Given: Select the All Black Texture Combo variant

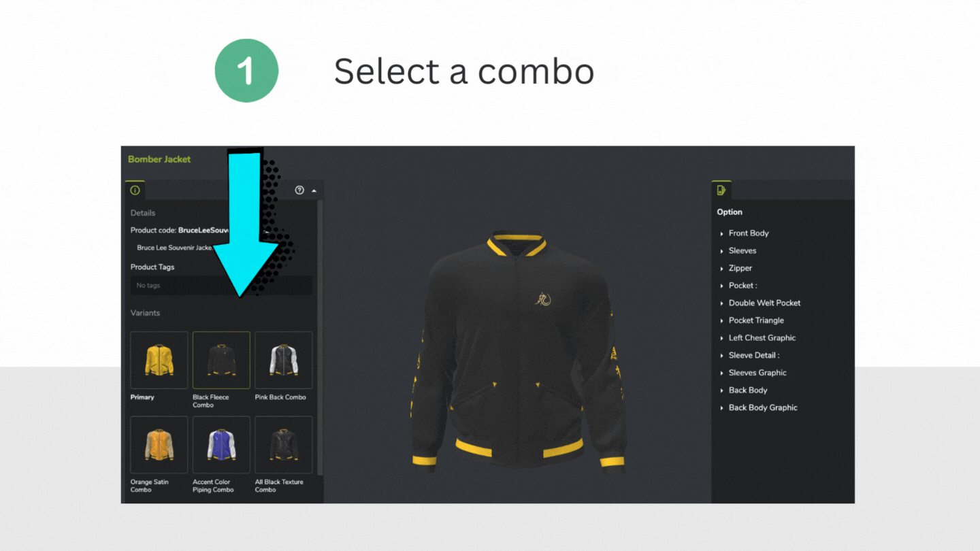Looking at the screenshot, I should pos(284,445).
